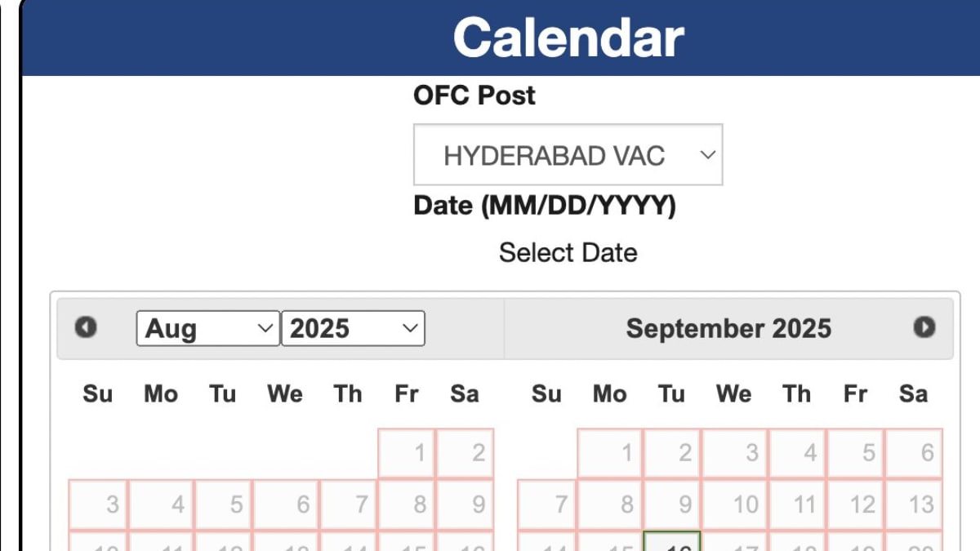Select August 1 in the calendar
The height and width of the screenshot is (551, 980).
[407, 453]
